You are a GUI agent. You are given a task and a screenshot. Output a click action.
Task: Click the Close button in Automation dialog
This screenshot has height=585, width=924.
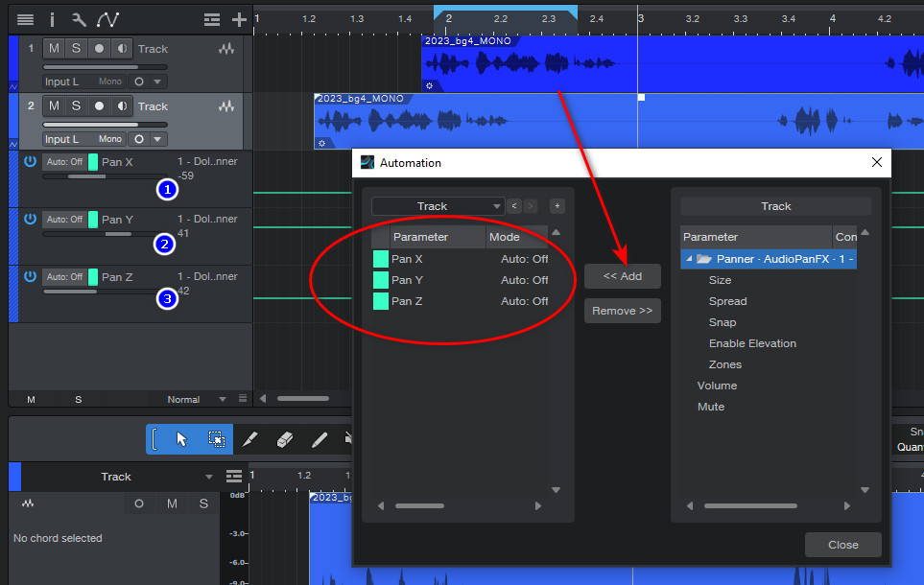(843, 545)
